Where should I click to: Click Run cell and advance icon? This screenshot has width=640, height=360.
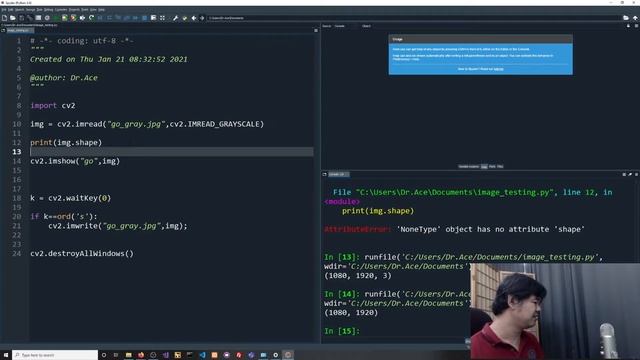73,18
